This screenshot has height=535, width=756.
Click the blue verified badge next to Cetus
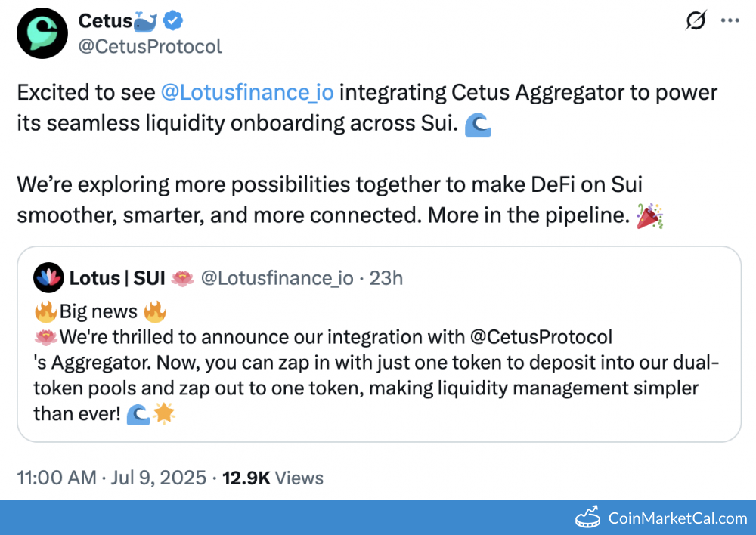click(172, 20)
